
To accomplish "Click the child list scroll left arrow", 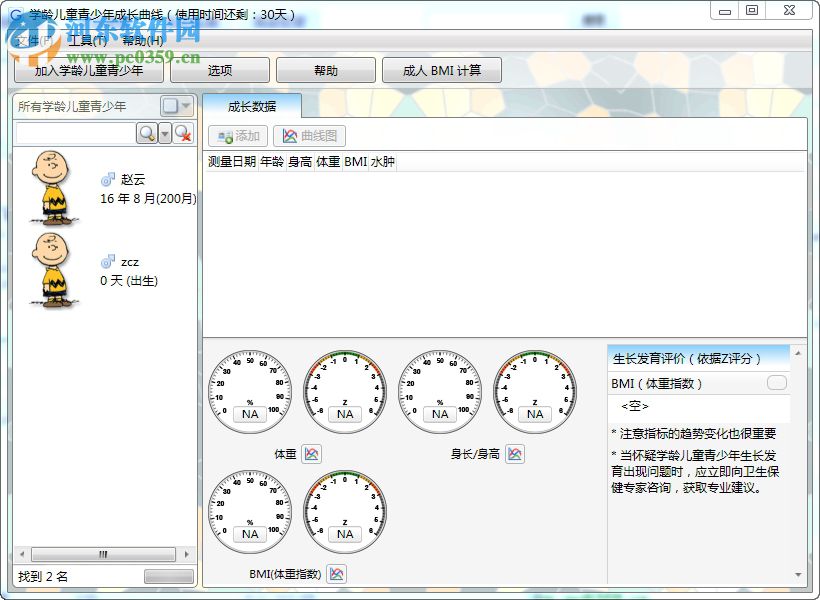I will (22, 554).
